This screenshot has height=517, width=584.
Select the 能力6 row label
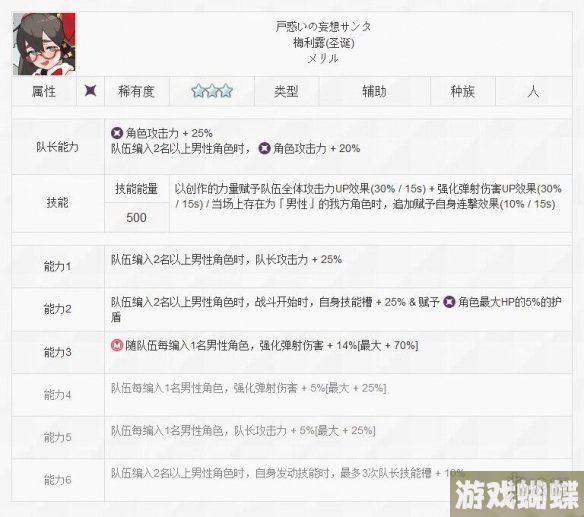point(58,480)
